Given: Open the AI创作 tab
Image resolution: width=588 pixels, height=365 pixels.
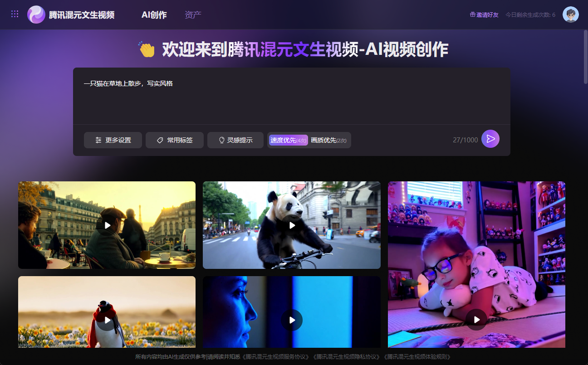Looking at the screenshot, I should 154,14.
